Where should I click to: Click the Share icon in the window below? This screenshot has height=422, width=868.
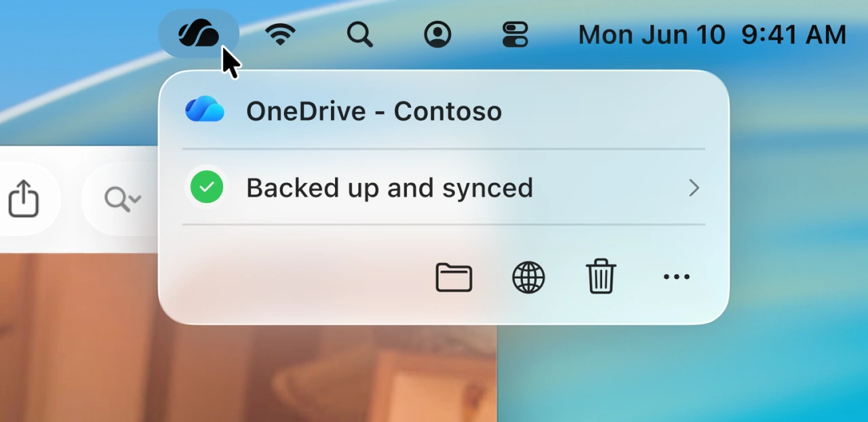tap(24, 199)
